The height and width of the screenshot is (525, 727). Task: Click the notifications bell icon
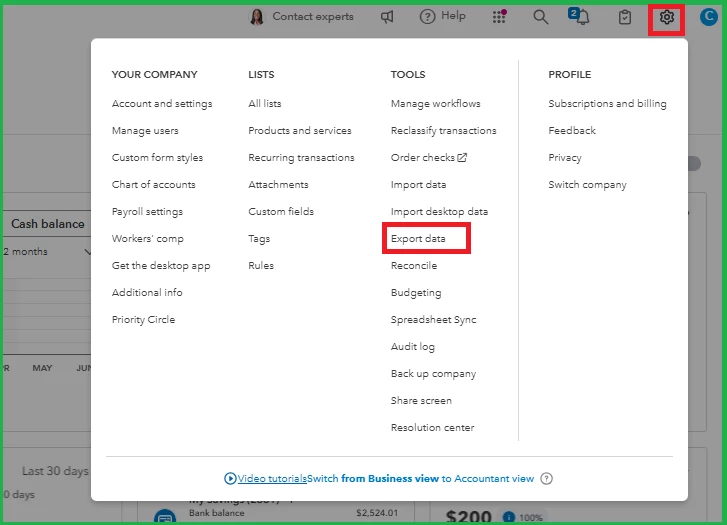[x=579, y=17]
